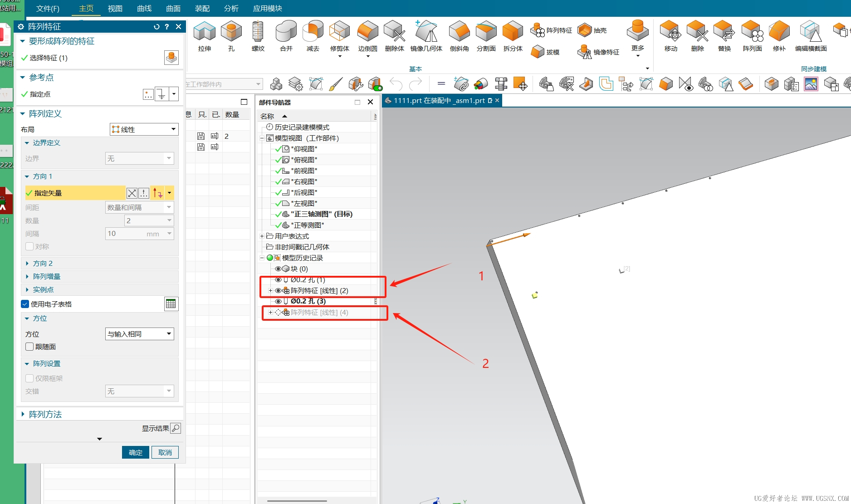
Task: Open the electronic spreadsheet icon button
Action: [171, 304]
